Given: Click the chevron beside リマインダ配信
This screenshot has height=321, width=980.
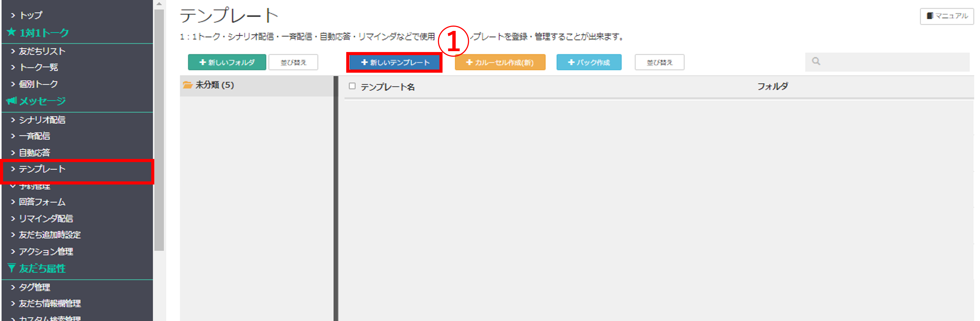Looking at the screenshot, I should [13, 219].
